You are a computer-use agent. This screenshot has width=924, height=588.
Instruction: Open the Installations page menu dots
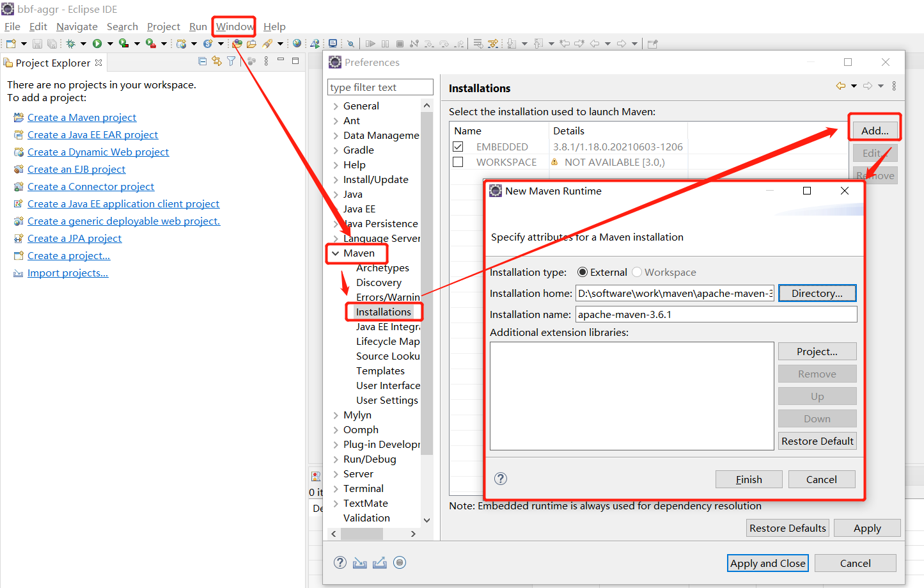point(894,86)
